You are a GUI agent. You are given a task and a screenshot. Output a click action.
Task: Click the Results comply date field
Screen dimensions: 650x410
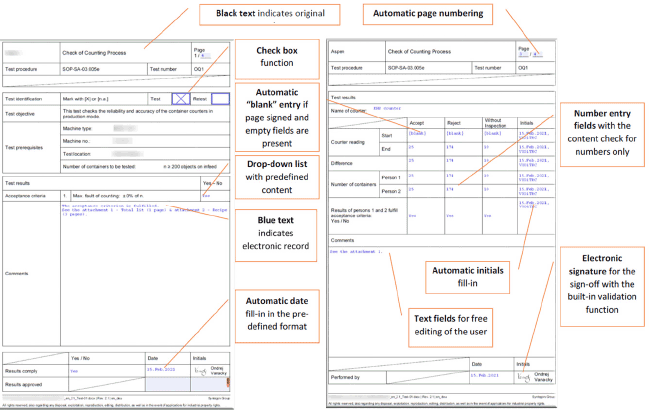(x=161, y=369)
